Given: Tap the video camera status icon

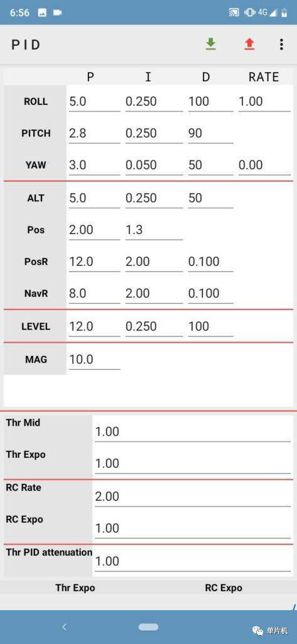Looking at the screenshot, I should pos(57,13).
